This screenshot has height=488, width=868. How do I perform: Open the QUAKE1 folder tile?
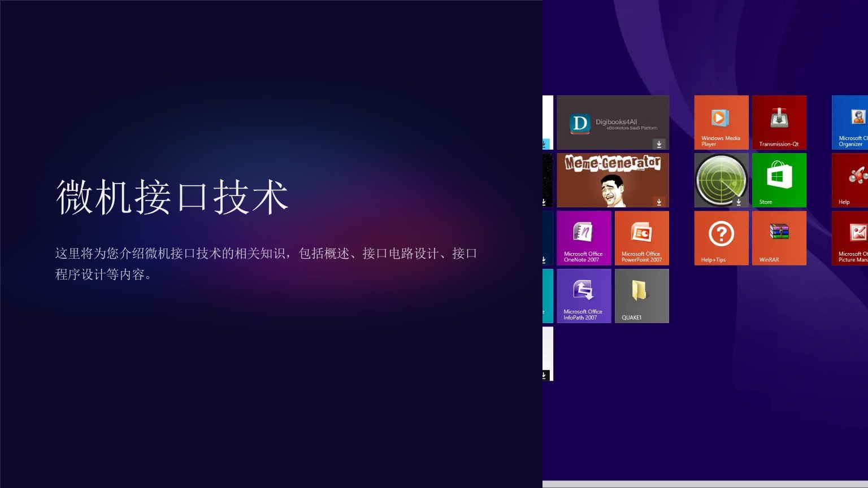tap(642, 296)
